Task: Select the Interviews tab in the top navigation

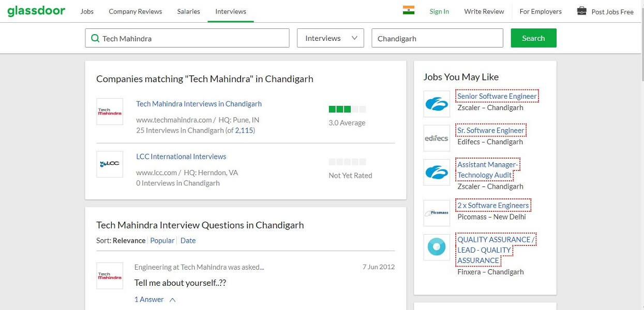Action: 231,11
